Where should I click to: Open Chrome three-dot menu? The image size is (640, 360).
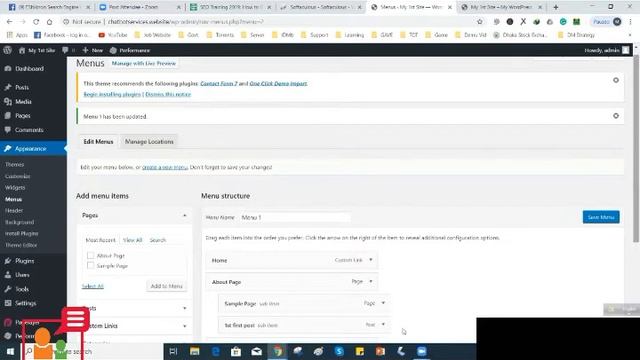631,22
